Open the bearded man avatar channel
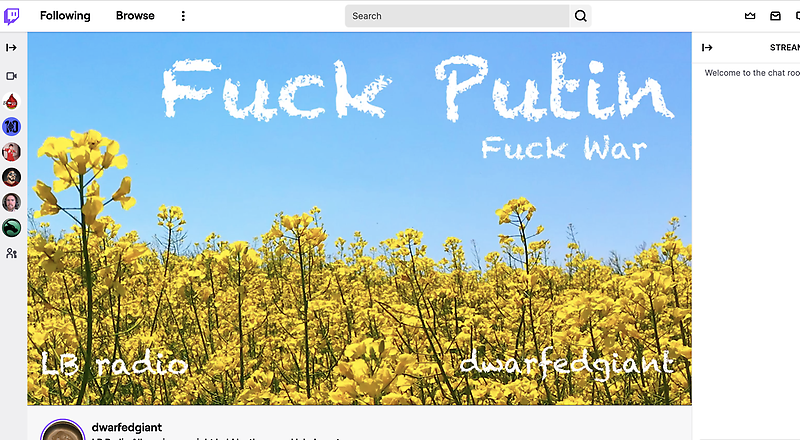800x440 pixels. coord(12,202)
